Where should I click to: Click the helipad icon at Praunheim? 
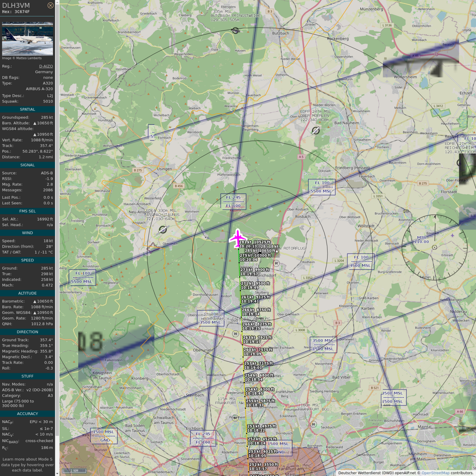[x=235, y=417]
